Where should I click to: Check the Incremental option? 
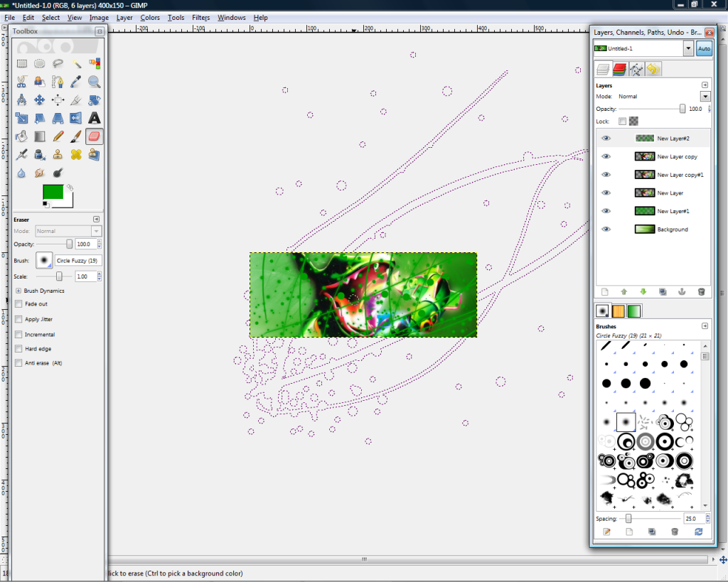18,335
